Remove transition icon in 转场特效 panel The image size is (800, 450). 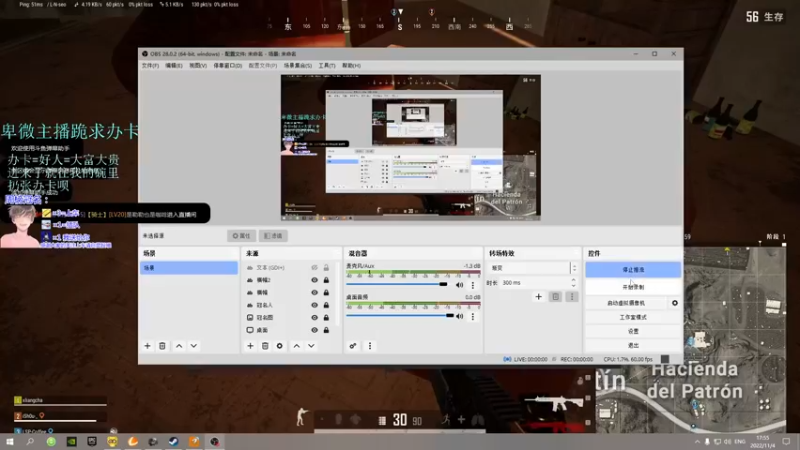pyautogui.click(x=556, y=296)
